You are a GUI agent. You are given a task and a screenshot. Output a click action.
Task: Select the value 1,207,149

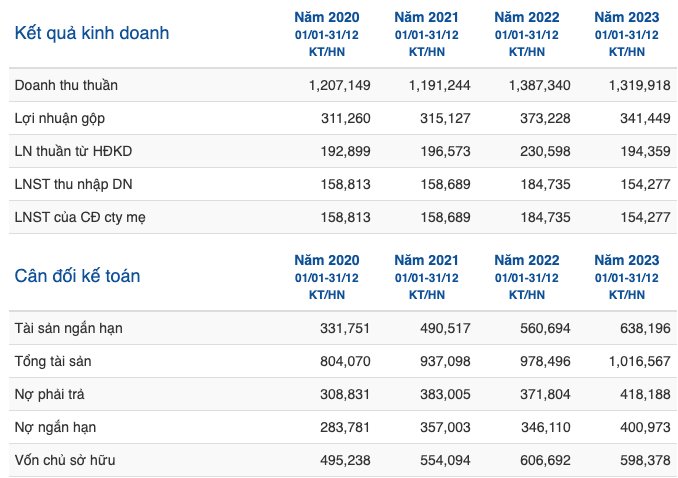pyautogui.click(x=339, y=86)
